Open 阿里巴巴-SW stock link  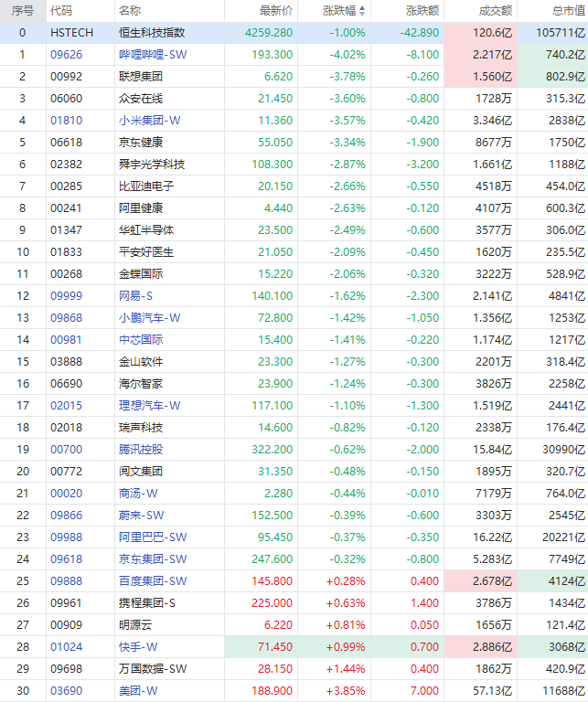153,537
